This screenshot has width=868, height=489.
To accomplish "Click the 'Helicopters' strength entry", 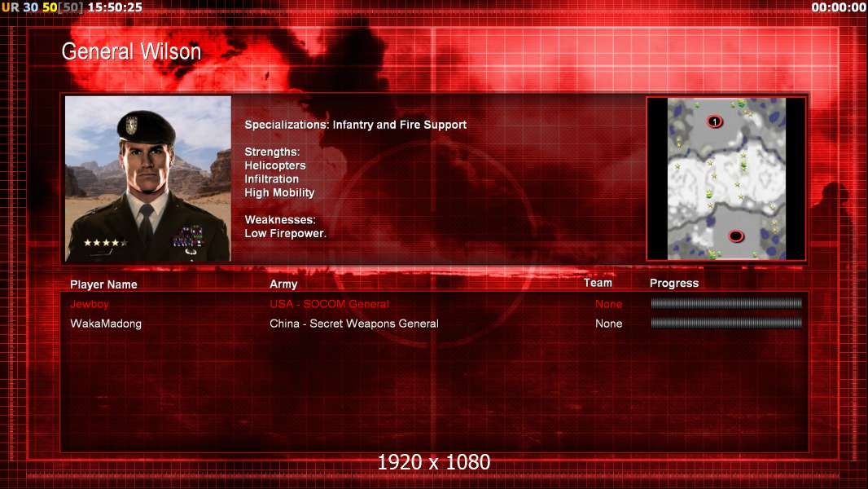I will coord(275,165).
